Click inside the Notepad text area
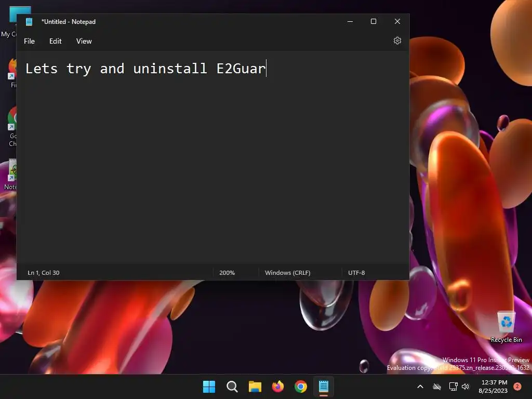The image size is (532, 399). 212,158
